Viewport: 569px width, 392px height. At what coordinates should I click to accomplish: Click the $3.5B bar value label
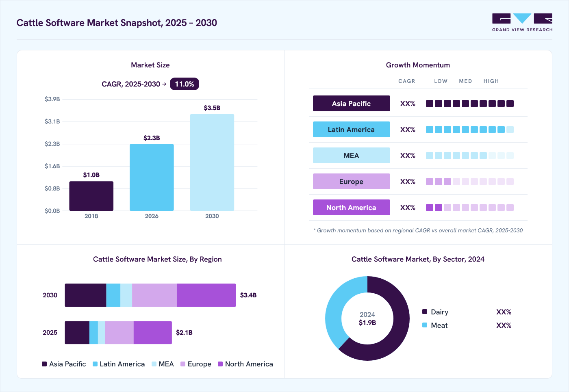212,108
